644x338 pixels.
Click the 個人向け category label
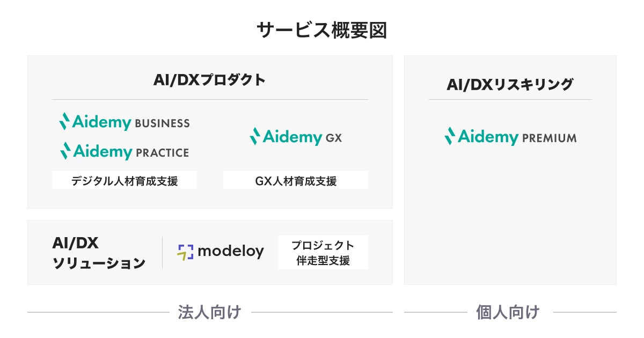(508, 312)
